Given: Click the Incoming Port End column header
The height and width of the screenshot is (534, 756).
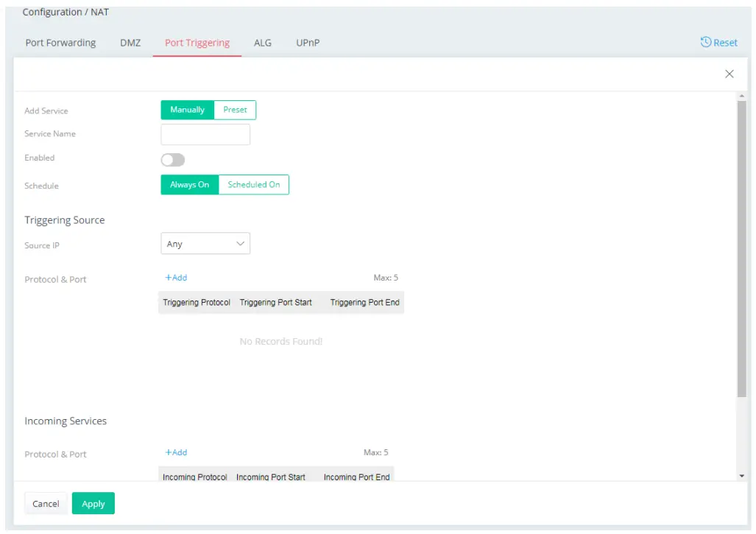Looking at the screenshot, I should 357,477.
